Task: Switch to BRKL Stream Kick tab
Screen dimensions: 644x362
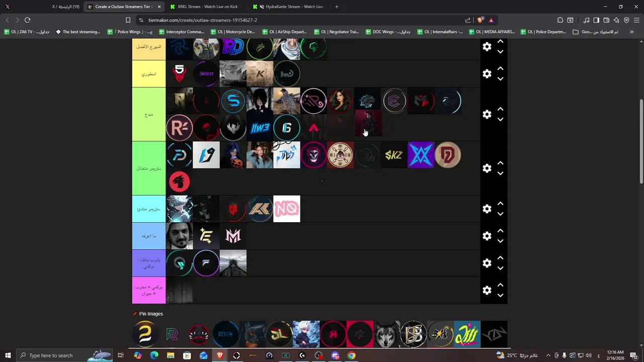Action: [206, 7]
